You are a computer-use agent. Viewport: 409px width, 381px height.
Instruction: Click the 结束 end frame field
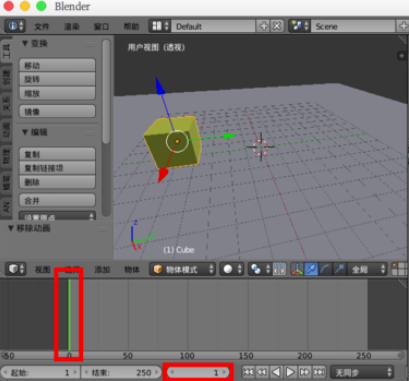(121, 372)
